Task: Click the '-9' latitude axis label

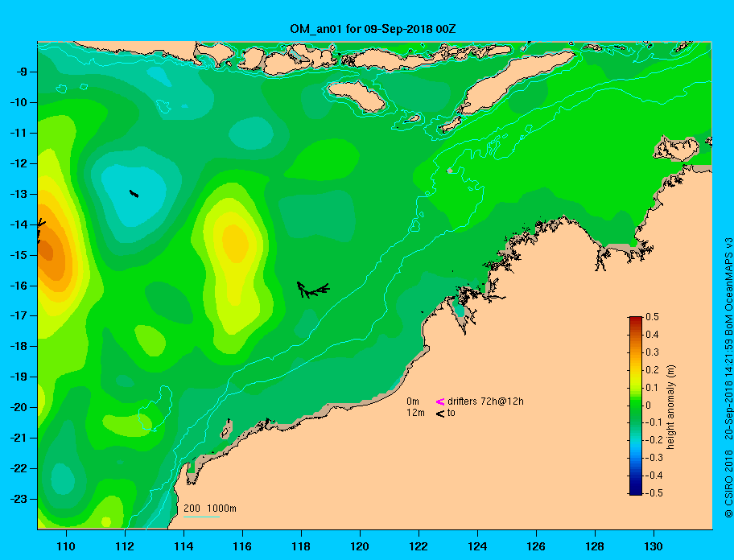Action: pos(22,72)
